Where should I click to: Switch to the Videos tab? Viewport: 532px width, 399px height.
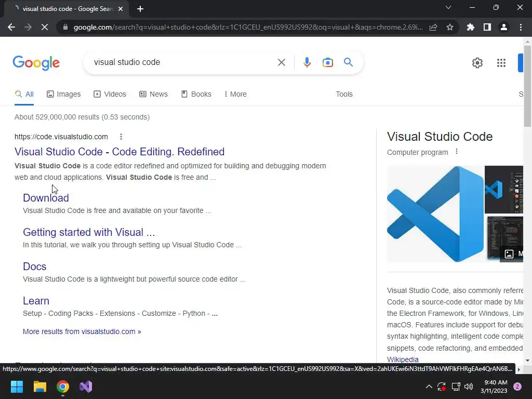click(x=110, y=95)
